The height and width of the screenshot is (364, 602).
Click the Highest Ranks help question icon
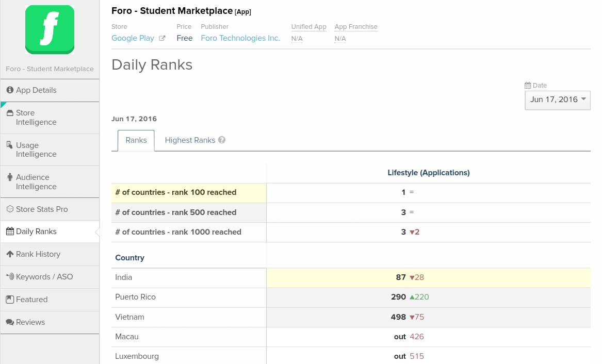(222, 140)
